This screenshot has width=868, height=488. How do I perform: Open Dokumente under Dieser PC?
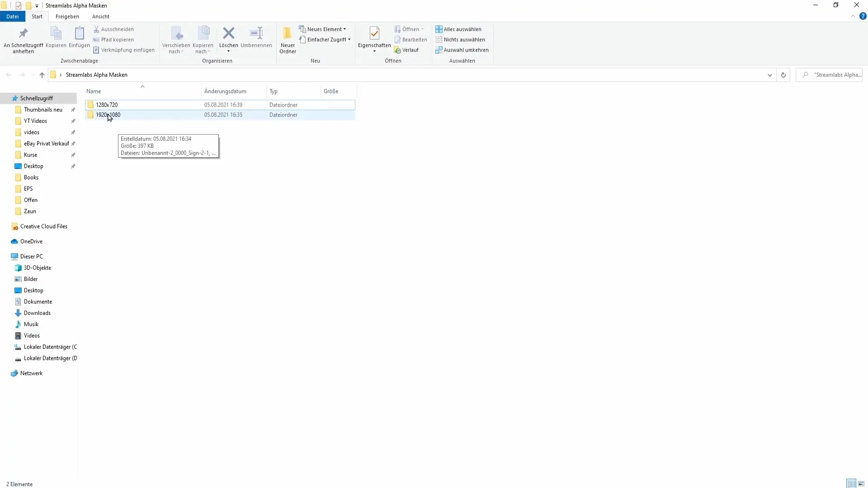(x=38, y=302)
